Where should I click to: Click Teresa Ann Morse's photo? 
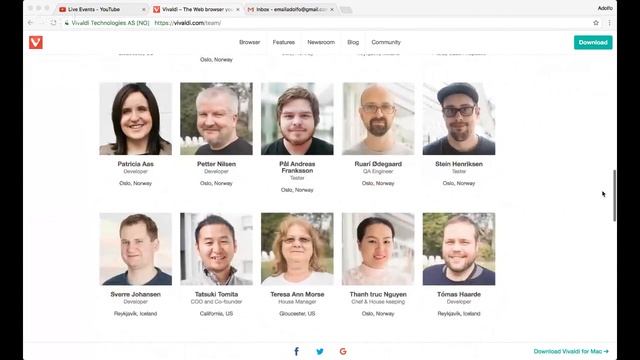click(297, 249)
